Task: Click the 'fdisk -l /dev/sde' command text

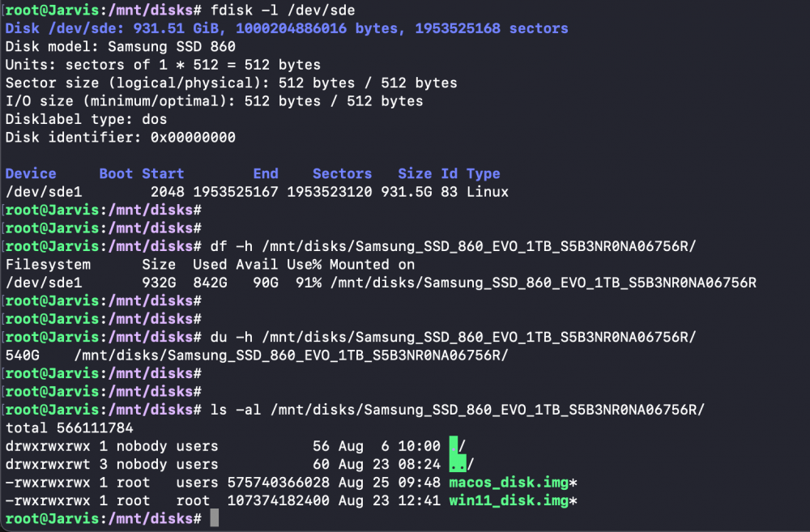Action: pos(283,11)
